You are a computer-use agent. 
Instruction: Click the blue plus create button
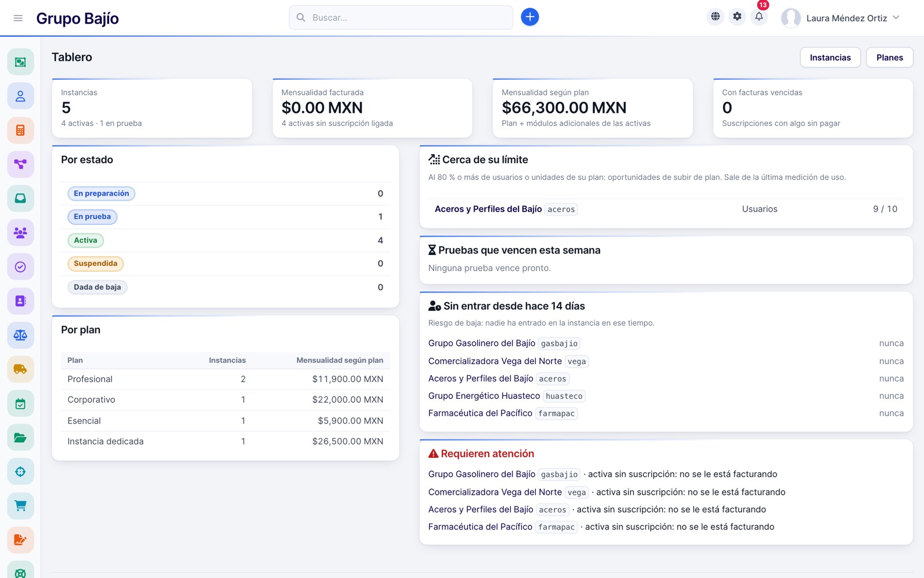click(x=530, y=17)
